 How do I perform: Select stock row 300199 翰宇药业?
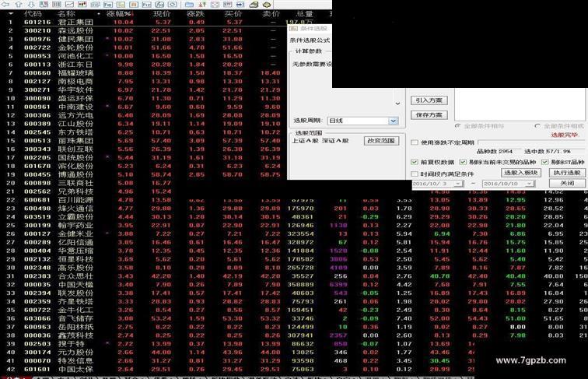294,225
